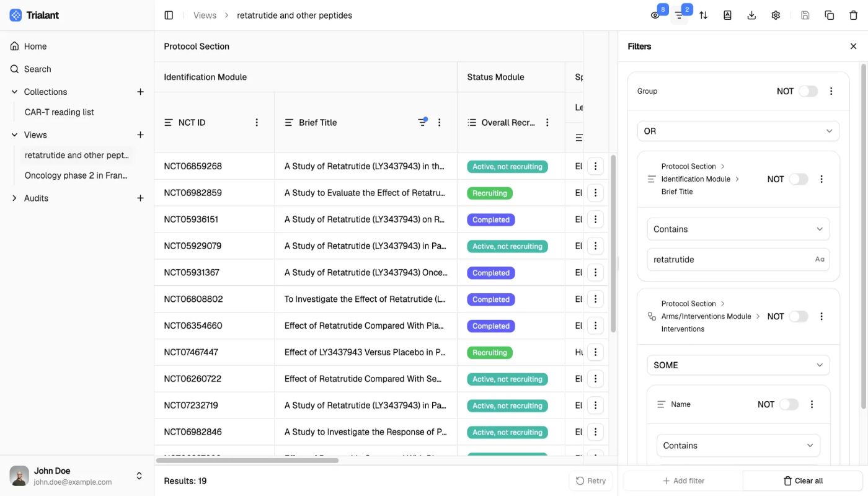Click the download icon in toolbar

pyautogui.click(x=751, y=15)
